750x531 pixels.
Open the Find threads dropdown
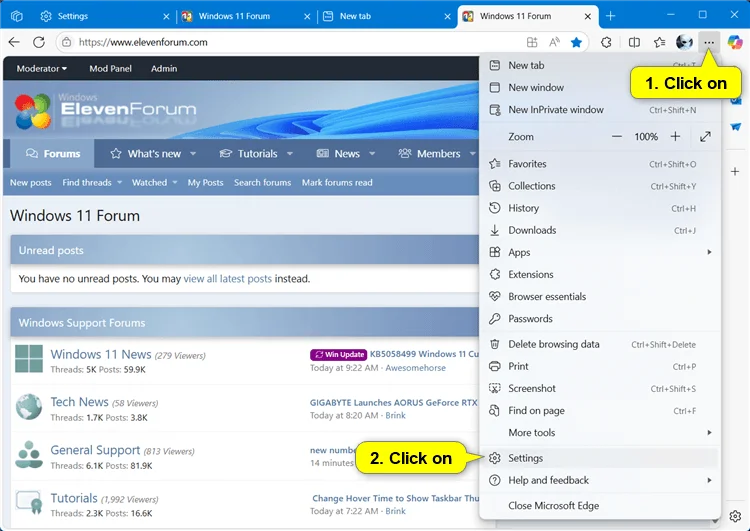coord(92,183)
